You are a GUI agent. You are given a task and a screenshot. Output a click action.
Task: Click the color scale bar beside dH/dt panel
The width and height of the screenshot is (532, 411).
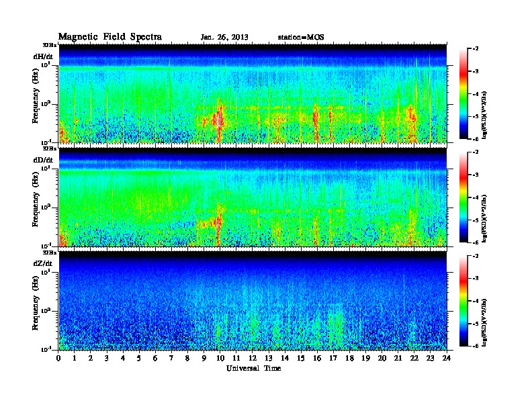463,93
